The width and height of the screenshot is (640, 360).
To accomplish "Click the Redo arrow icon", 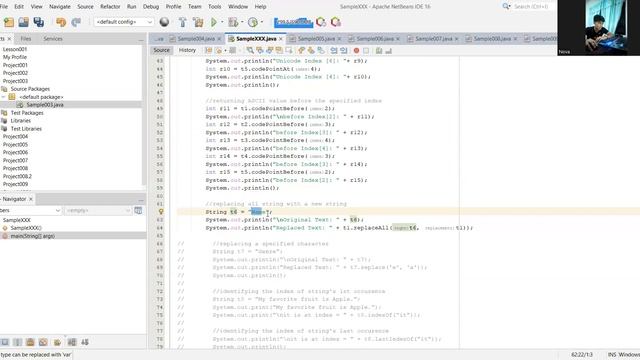I will 76,22.
